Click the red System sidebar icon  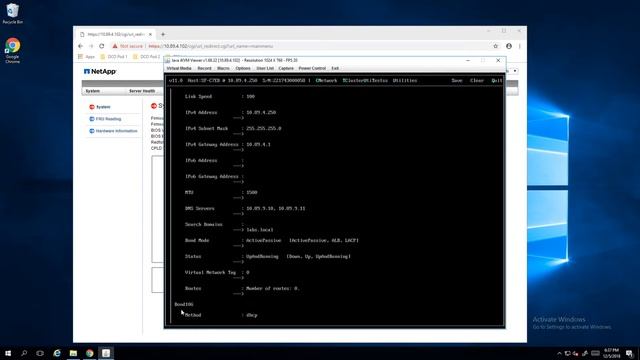(92, 107)
